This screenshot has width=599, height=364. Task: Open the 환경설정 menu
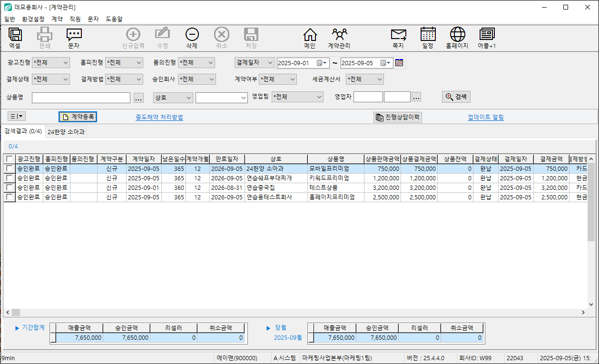(x=33, y=19)
